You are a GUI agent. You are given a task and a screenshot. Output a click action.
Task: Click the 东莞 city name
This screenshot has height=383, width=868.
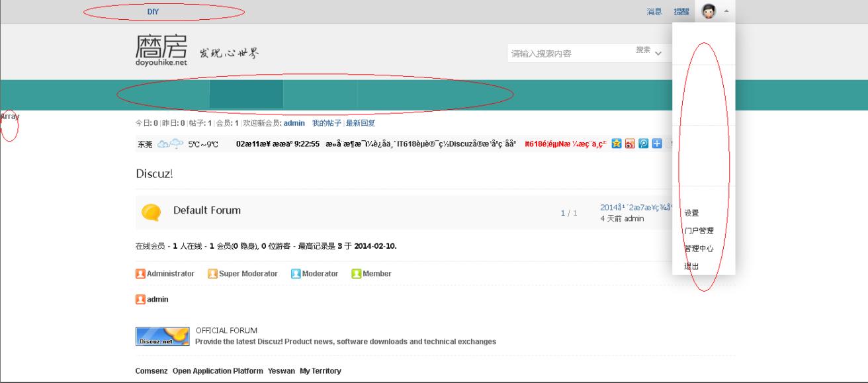[x=144, y=144]
